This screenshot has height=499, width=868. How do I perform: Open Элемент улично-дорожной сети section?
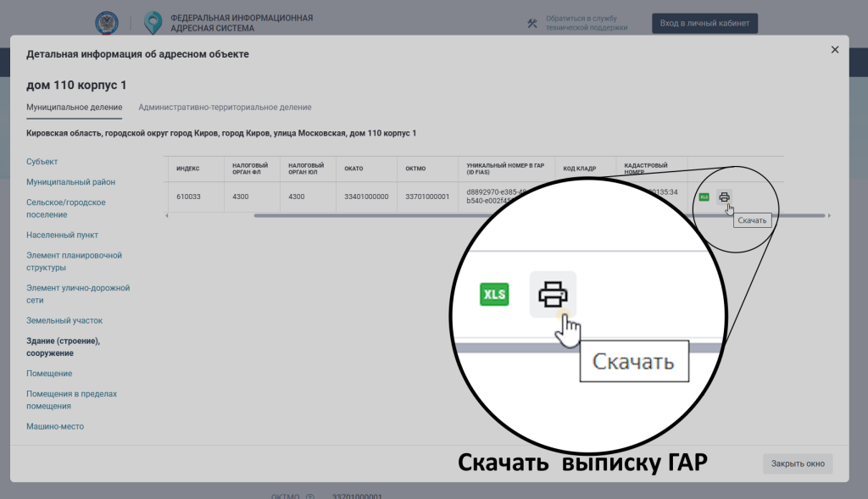[x=77, y=294]
